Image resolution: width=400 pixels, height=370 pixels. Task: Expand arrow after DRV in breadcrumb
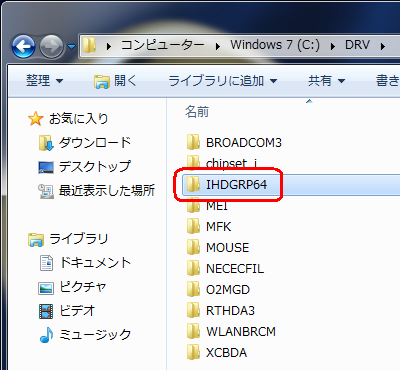click(383, 46)
